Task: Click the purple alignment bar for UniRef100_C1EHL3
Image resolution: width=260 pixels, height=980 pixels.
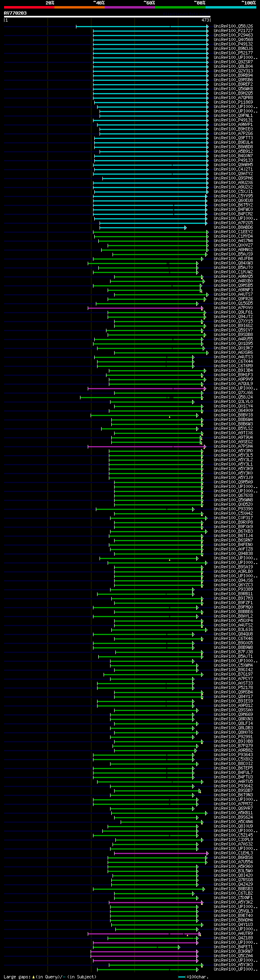Action: point(161,853)
